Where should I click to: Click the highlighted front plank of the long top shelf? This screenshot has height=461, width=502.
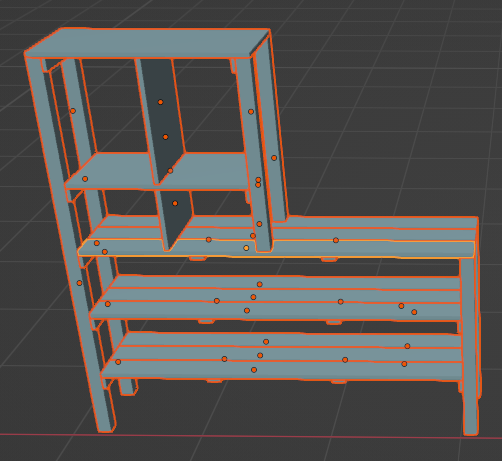click(277, 249)
